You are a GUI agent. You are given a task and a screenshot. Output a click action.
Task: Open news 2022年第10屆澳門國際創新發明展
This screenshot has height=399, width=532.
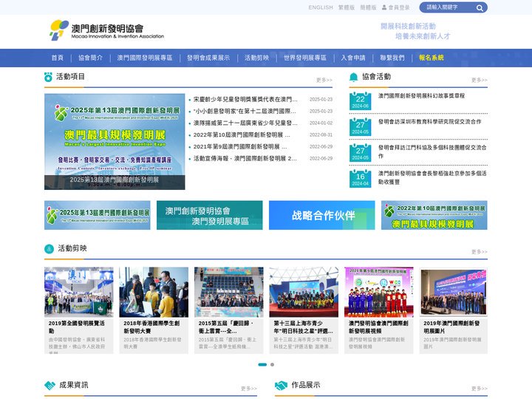pos(242,135)
